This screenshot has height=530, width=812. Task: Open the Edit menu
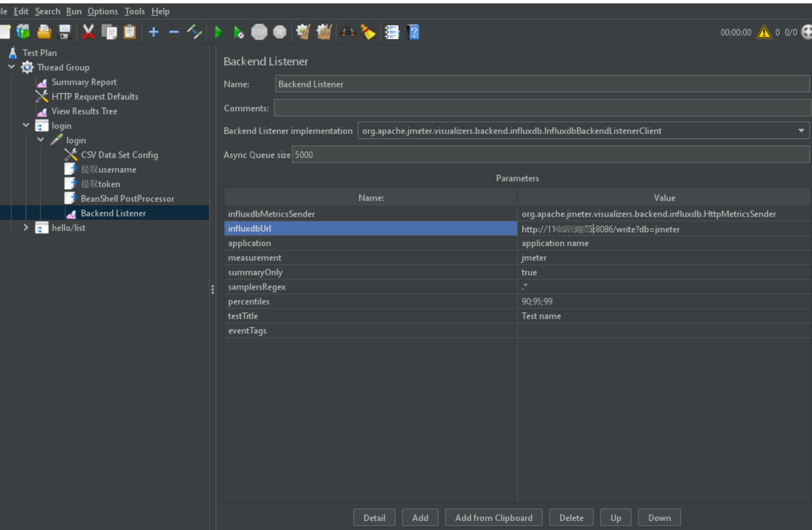pyautogui.click(x=21, y=11)
